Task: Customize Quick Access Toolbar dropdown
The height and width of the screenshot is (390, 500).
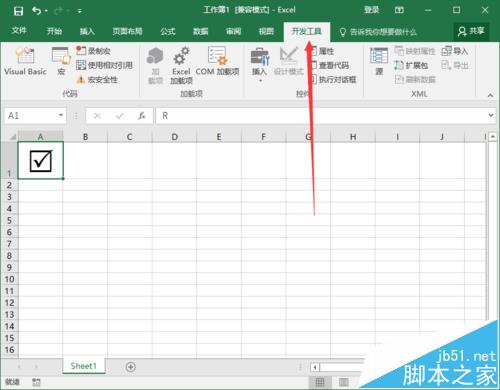Action: click(80, 11)
